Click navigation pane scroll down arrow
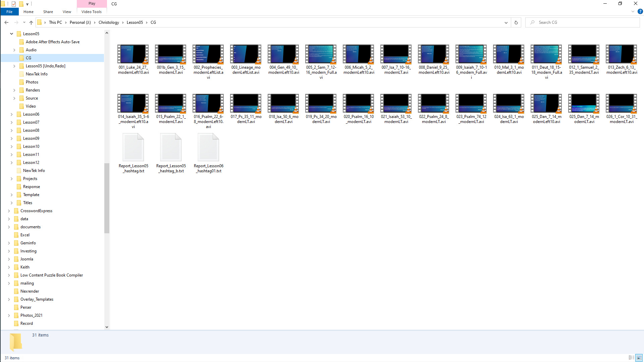Image resolution: width=644 pixels, height=362 pixels. tap(107, 327)
